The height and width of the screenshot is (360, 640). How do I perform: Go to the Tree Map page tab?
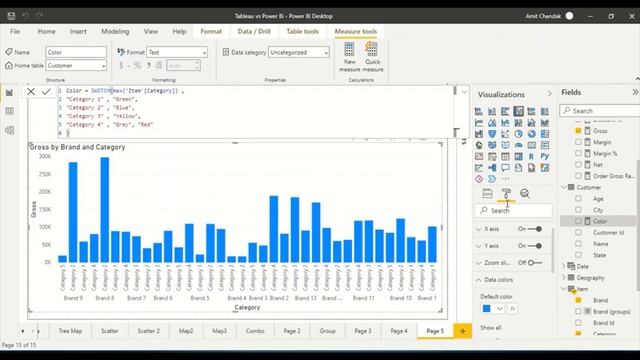click(70, 331)
